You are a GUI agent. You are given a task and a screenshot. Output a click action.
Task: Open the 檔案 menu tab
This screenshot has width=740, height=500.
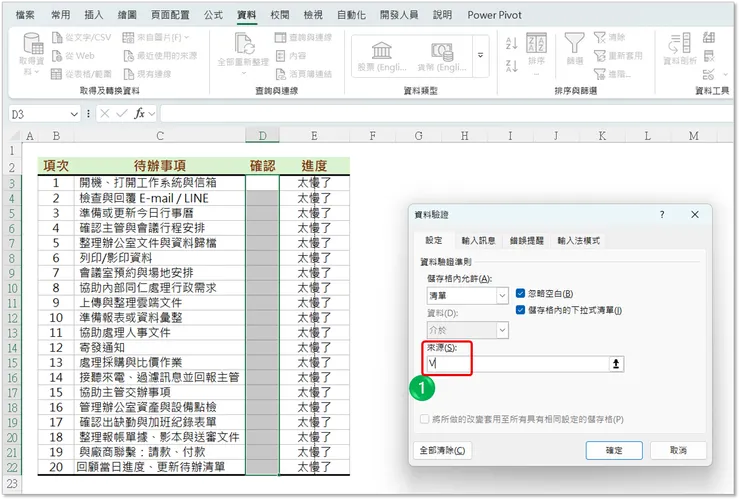click(25, 15)
